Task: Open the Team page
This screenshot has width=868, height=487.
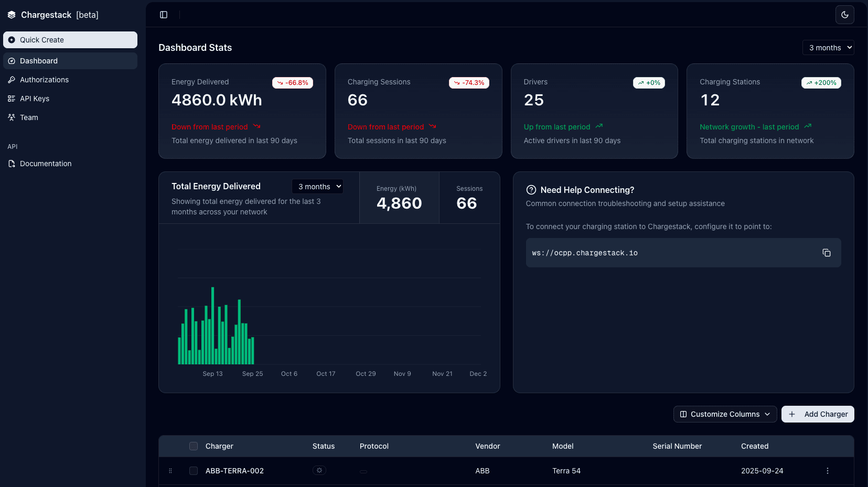Action: (x=70, y=117)
